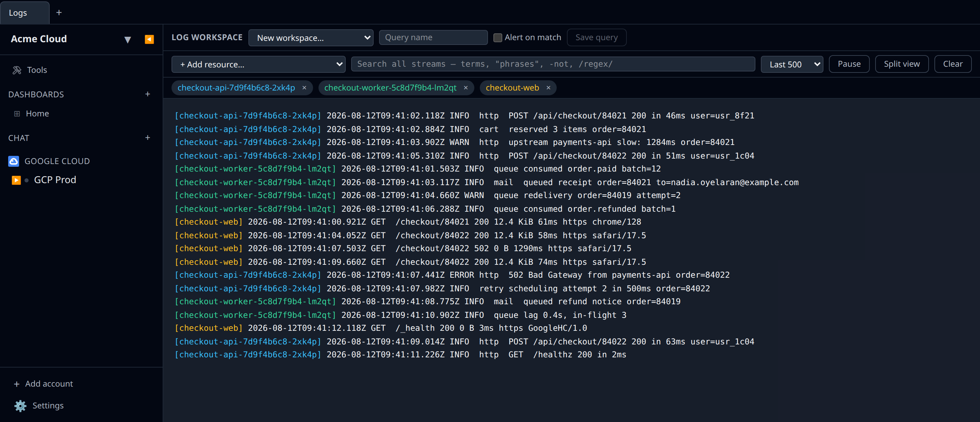Click WARN line 'redelivery order=84019 attempt=2'
This screenshot has width=980, height=422.
point(427,196)
